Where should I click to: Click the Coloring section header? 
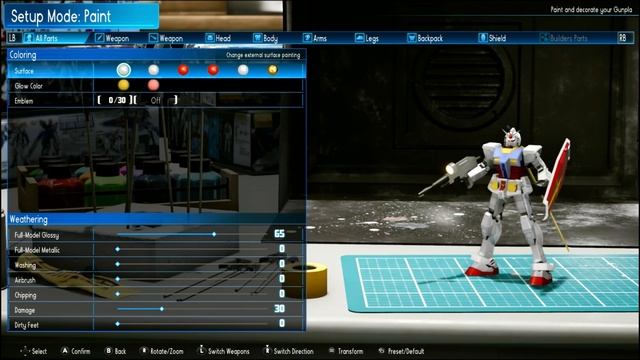[156, 55]
